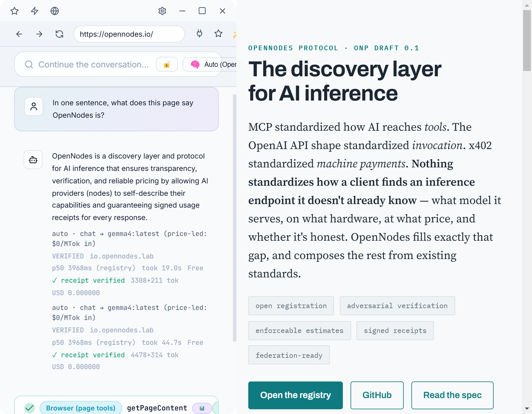Click the search magnifier icon in chat box
This screenshot has height=414, width=532.
(x=29, y=64)
